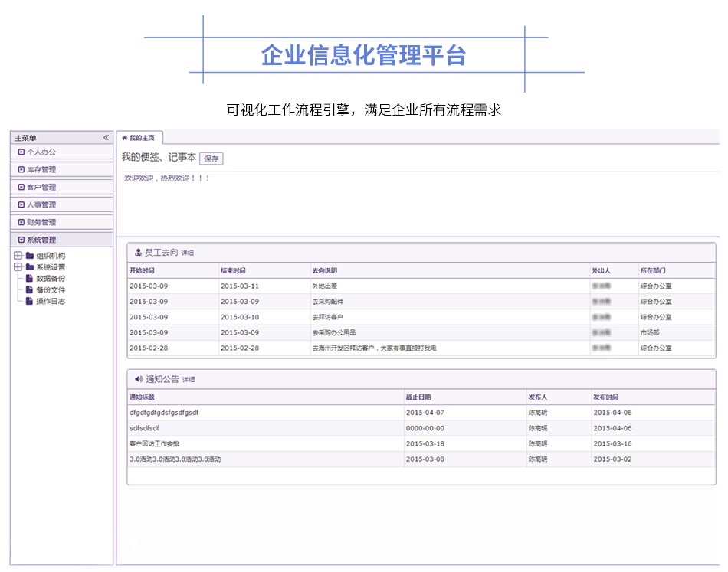This screenshot has width=728, height=572.
Task: Open notice dfgdfgdfgdsfgsdfgsdf
Action: (164, 413)
